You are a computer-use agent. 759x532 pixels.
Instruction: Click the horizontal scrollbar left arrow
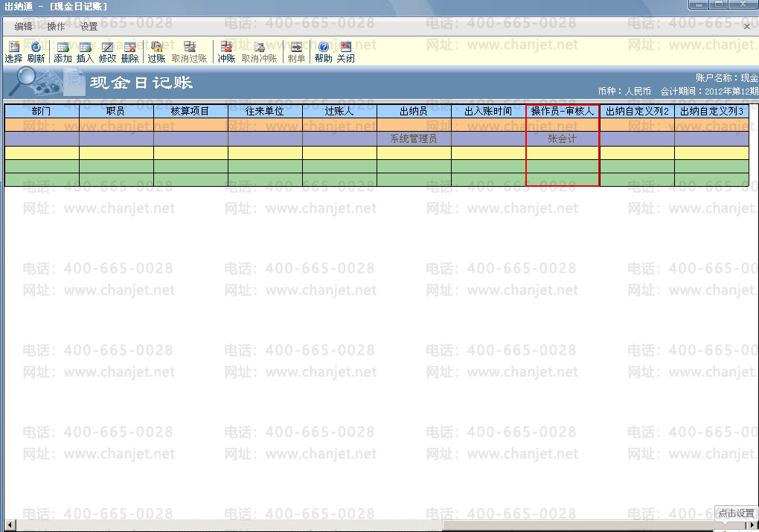[x=9, y=525]
